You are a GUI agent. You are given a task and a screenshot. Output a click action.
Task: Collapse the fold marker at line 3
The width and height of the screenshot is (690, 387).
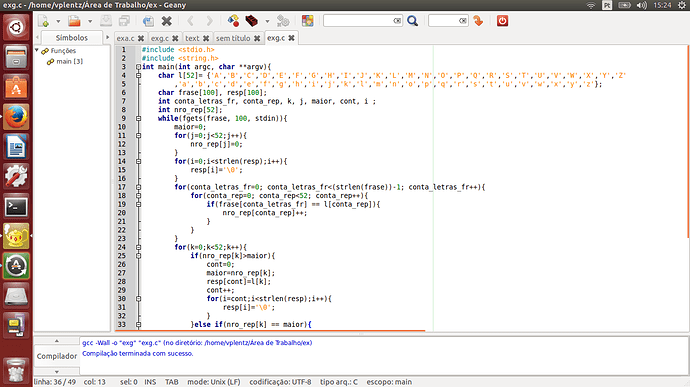138,67
